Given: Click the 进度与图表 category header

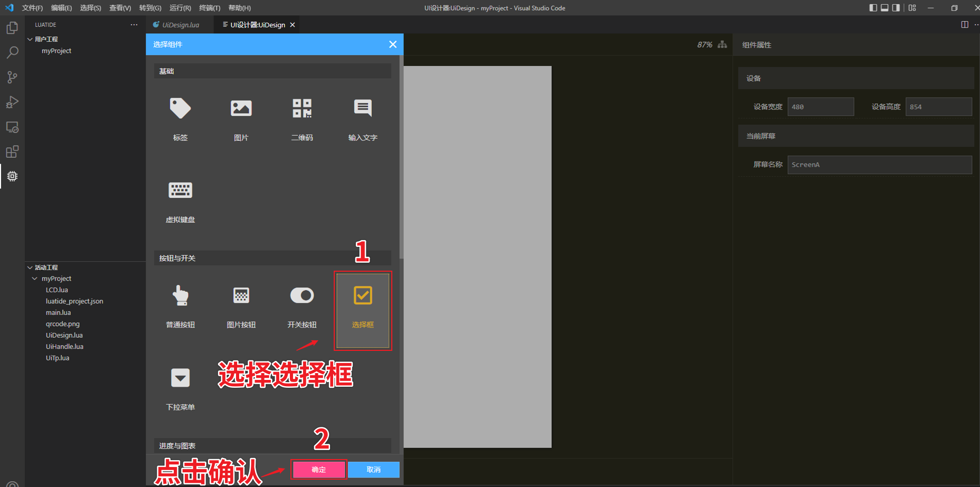Looking at the screenshot, I should pyautogui.click(x=272, y=446).
